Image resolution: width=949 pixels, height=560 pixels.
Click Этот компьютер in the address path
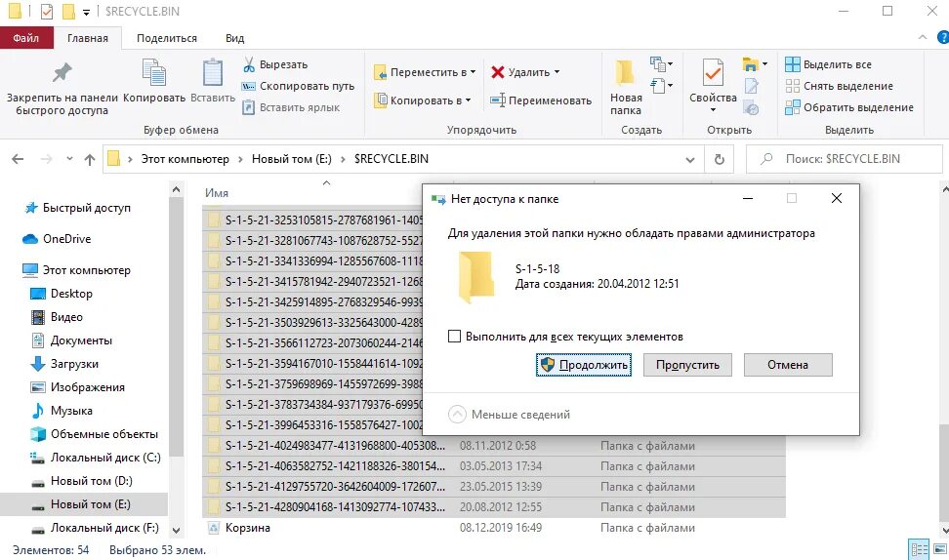pos(186,159)
